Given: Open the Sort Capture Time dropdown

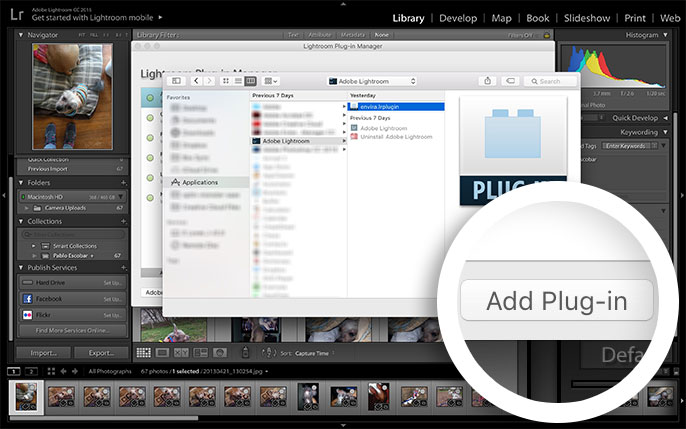Looking at the screenshot, I should [313, 353].
